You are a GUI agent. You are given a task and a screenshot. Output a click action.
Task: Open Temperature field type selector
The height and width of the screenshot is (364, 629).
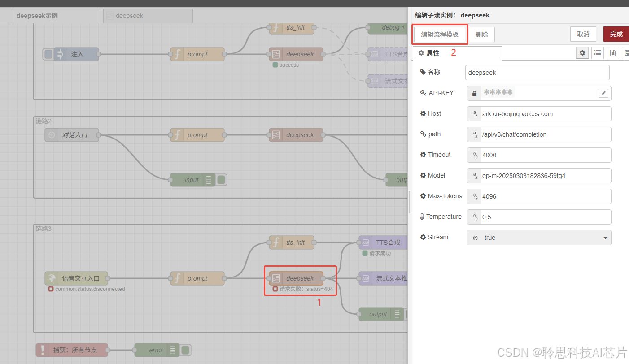coord(475,217)
